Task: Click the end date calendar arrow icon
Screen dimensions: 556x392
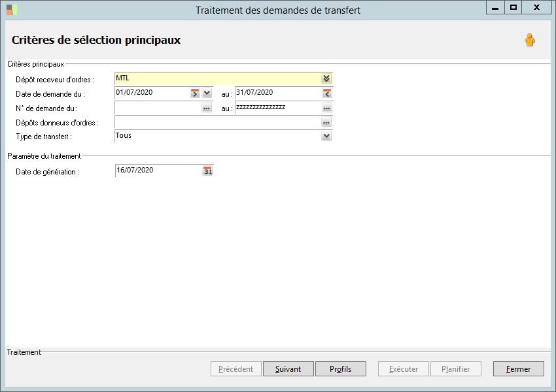Action: (326, 93)
